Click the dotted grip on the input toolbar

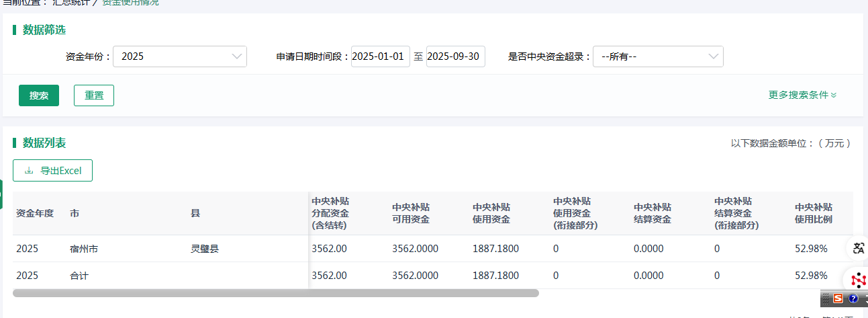(826, 299)
